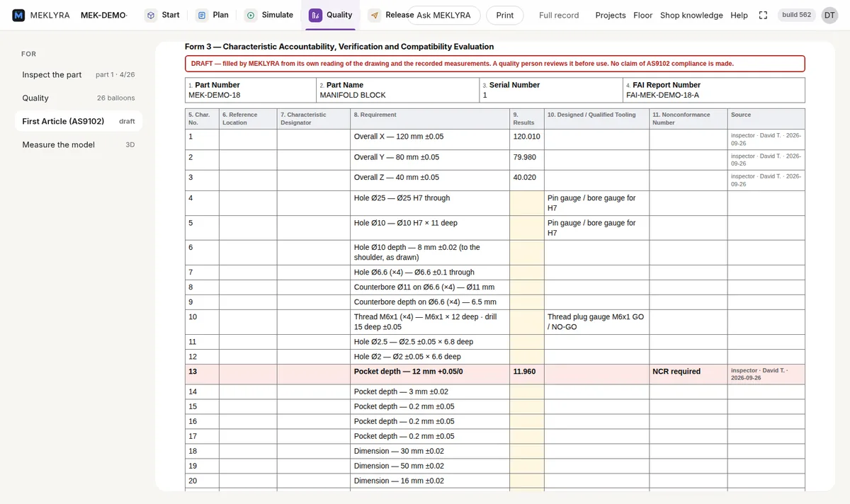Click Hole Ø10 depth — 8 mm requirement

[x=417, y=253]
